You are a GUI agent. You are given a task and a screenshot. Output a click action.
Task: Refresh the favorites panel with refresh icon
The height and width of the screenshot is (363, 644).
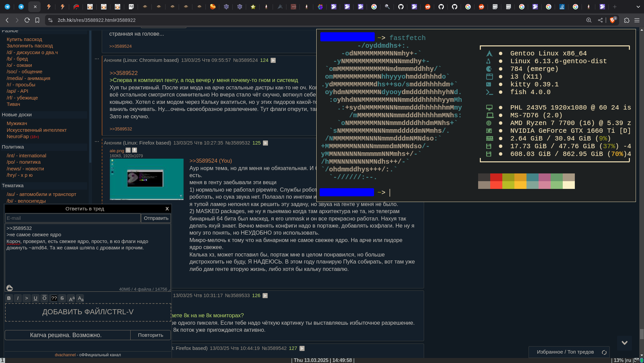[x=604, y=352]
